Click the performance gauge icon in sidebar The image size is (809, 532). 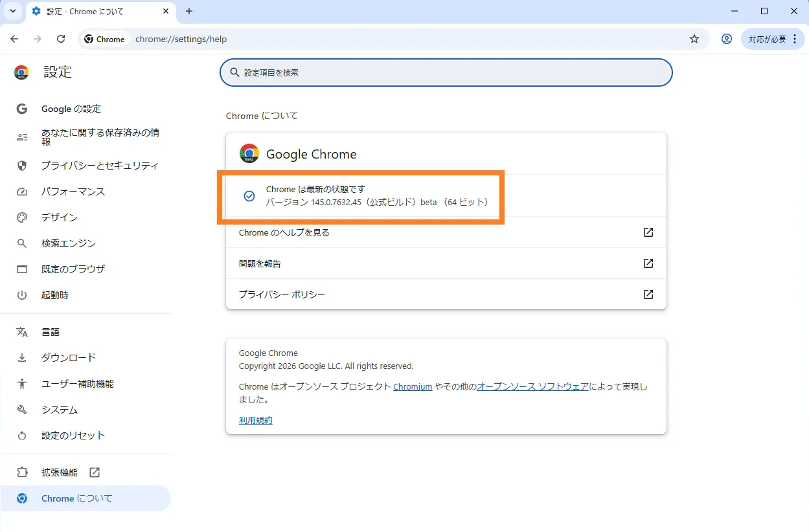(x=22, y=192)
